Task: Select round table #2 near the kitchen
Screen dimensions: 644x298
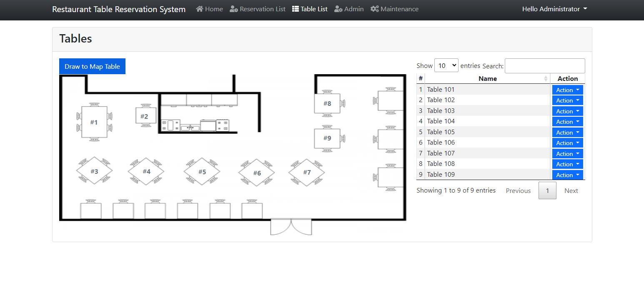Action: 145,116
